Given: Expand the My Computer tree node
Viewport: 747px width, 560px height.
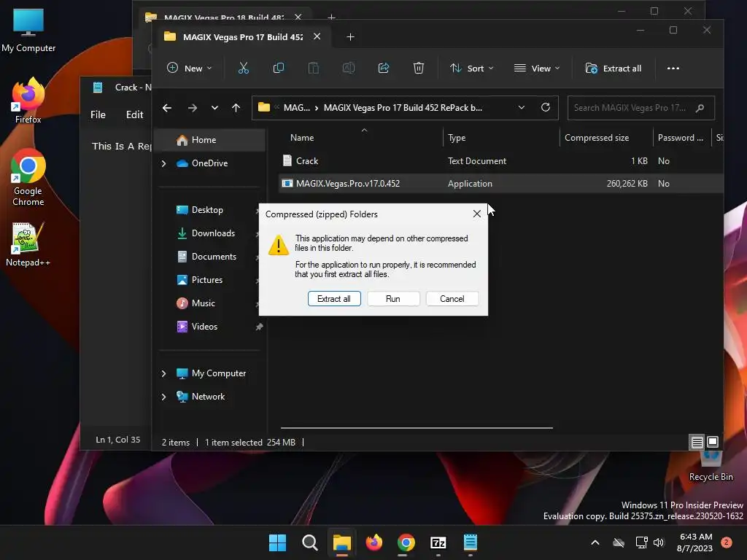Looking at the screenshot, I should pos(164,373).
